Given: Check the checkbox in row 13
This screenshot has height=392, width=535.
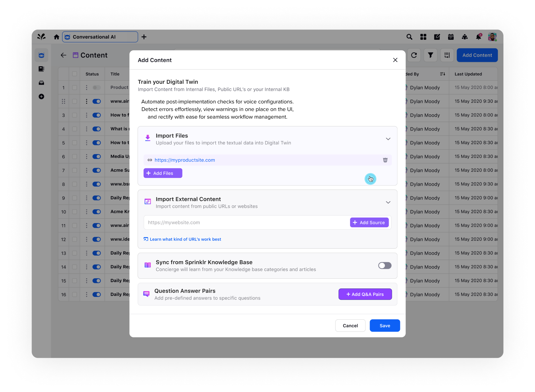Looking at the screenshot, I should click(75, 253).
